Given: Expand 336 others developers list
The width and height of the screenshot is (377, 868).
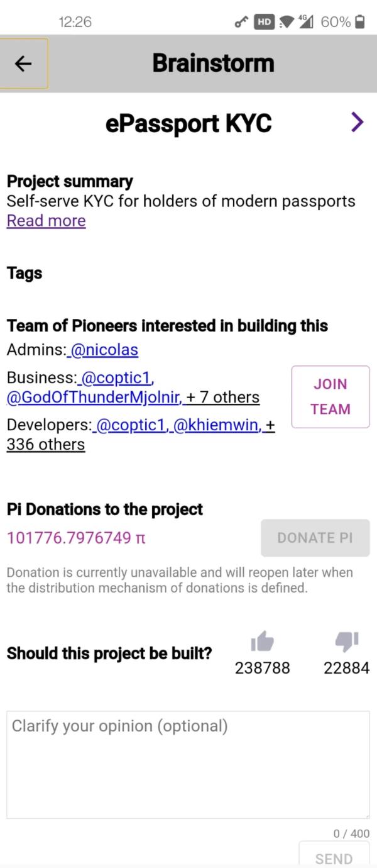Looking at the screenshot, I should coord(45,444).
